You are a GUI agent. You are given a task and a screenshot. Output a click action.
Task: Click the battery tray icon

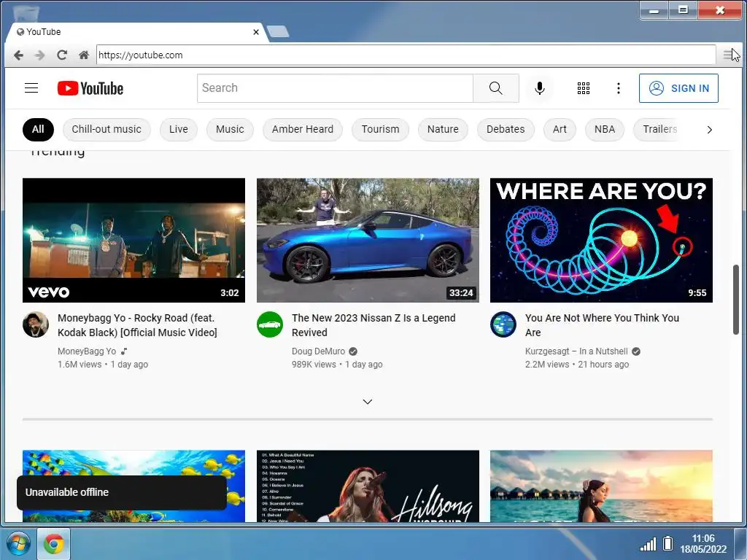pos(668,543)
